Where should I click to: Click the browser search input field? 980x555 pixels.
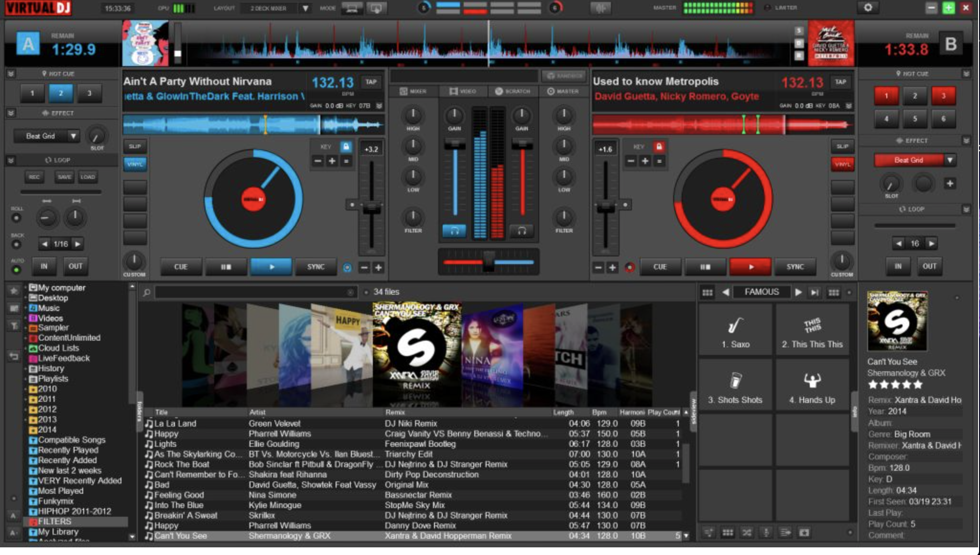pyautogui.click(x=256, y=292)
